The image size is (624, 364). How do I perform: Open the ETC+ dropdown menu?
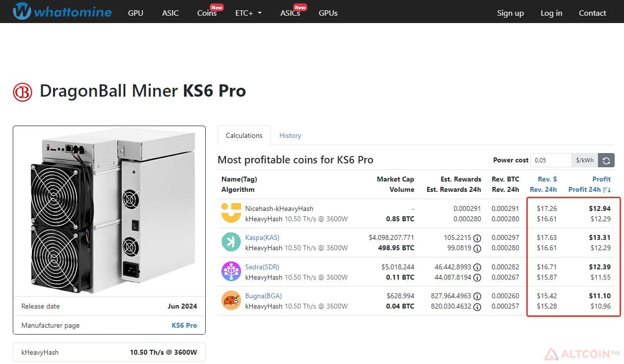(x=248, y=13)
